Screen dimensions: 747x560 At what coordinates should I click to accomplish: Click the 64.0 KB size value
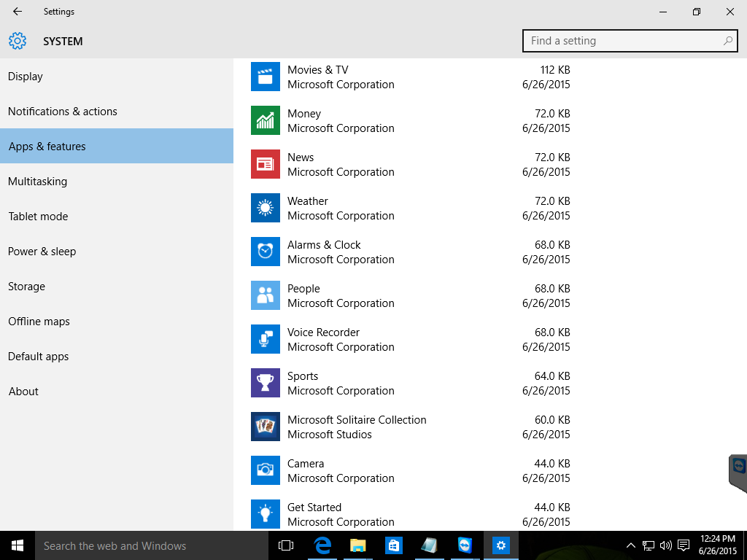point(552,376)
